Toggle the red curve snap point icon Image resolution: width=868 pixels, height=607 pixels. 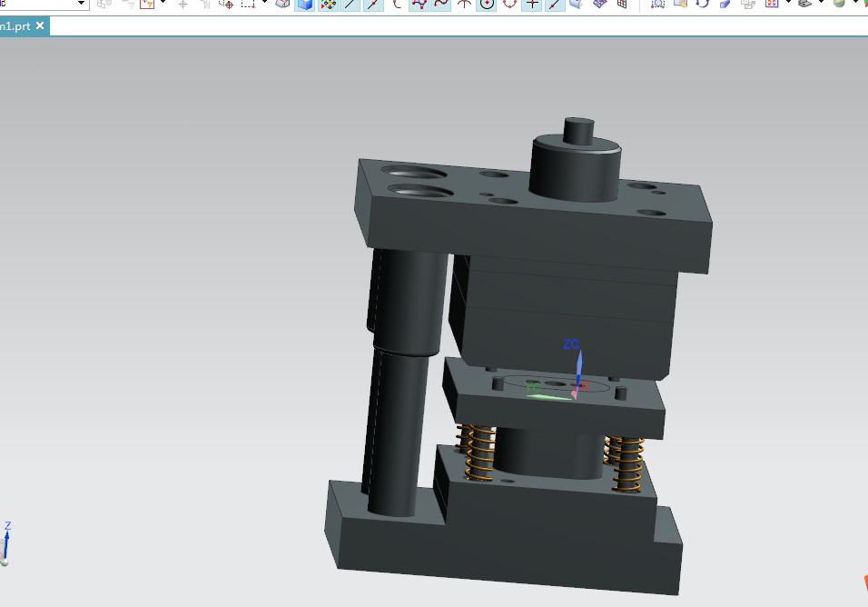tap(441, 5)
